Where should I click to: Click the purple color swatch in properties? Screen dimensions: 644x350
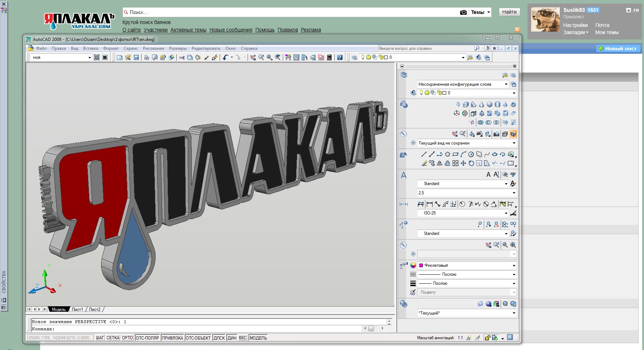(421, 265)
